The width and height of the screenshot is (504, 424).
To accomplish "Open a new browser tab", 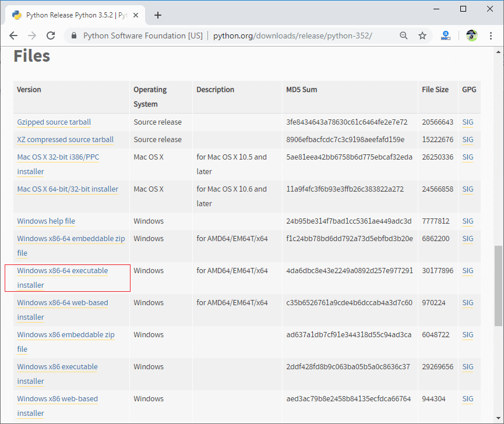I will (158, 15).
